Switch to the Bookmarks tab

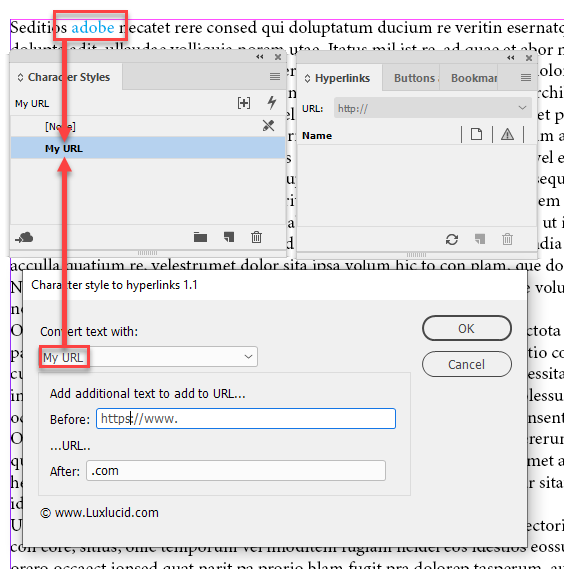(474, 78)
